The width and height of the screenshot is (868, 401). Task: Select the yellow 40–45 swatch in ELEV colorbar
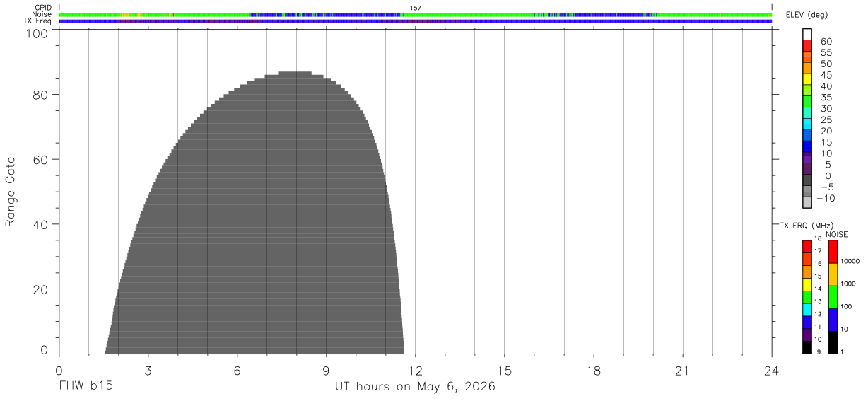[807, 79]
